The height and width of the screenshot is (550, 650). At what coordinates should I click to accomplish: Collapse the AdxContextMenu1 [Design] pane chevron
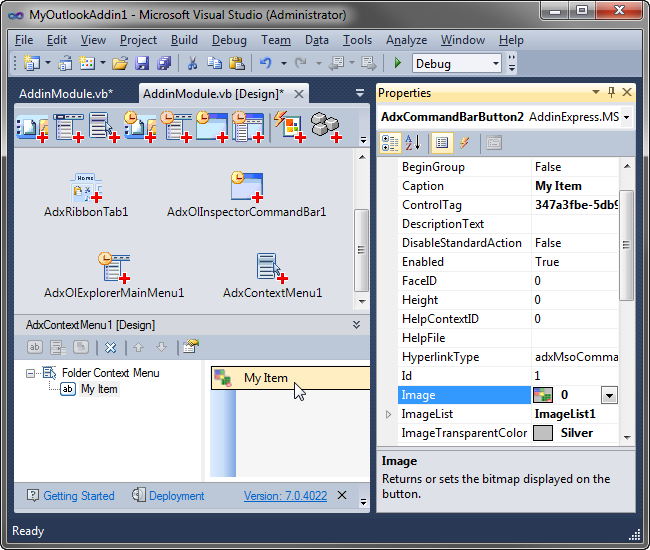[356, 325]
